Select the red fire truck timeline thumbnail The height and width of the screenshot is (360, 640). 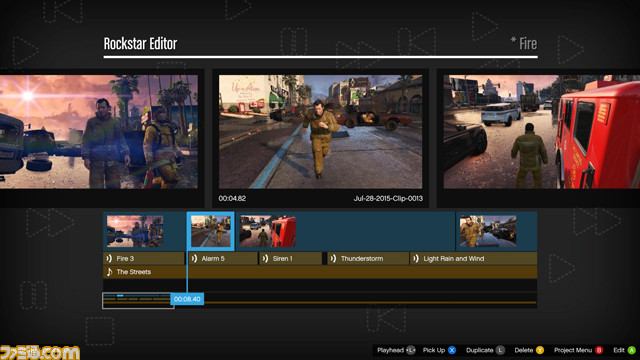(x=267, y=231)
